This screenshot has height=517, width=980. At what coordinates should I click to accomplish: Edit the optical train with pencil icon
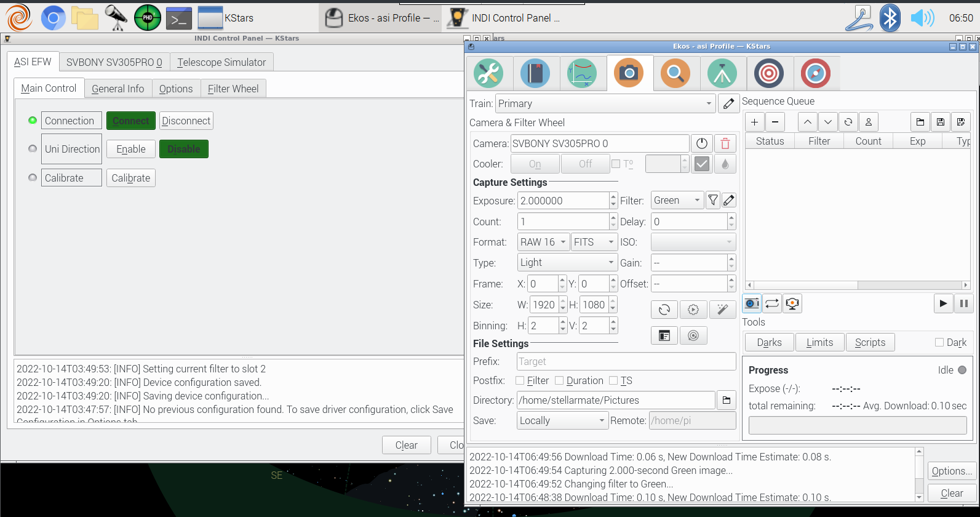click(x=729, y=103)
